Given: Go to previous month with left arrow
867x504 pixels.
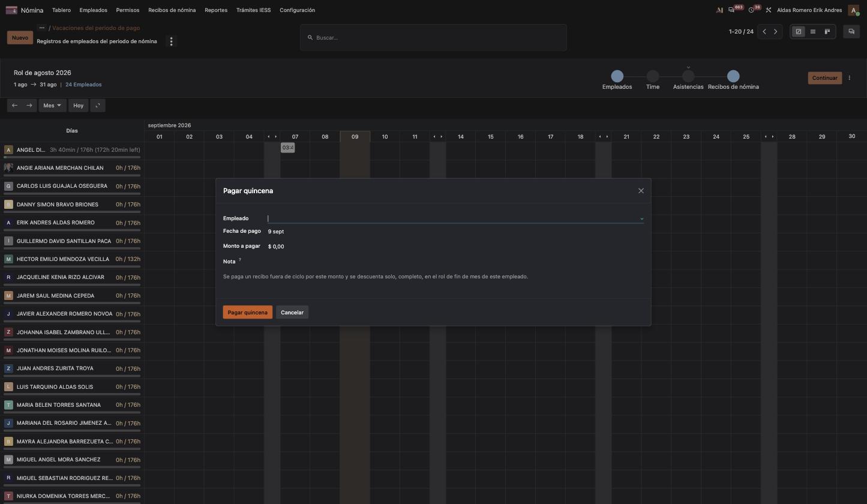Looking at the screenshot, I should click(14, 106).
